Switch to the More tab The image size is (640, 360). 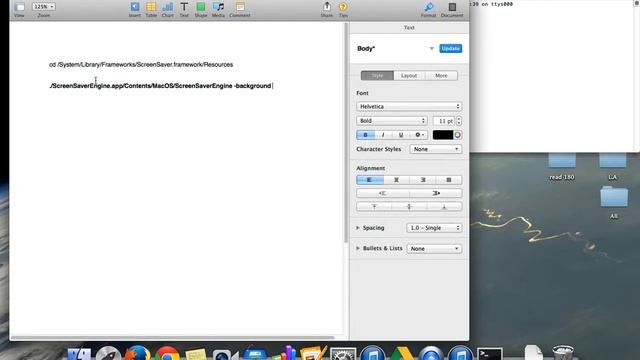coord(441,76)
